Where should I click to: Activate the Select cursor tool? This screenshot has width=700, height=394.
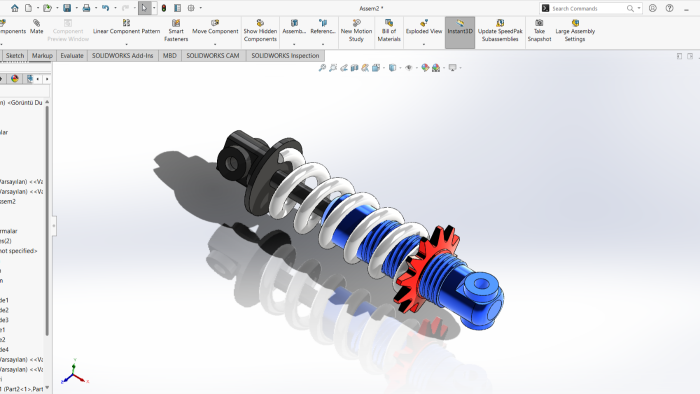[x=144, y=8]
